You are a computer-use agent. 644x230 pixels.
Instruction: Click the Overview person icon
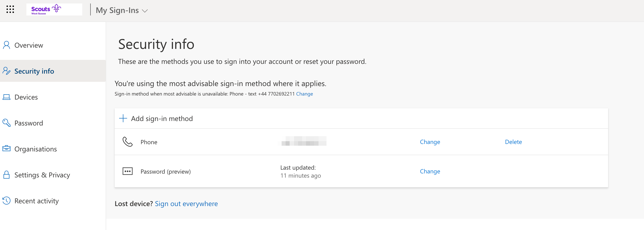pos(6,45)
